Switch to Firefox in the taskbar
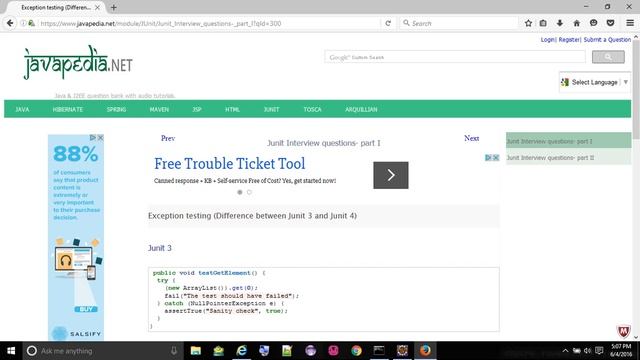 [425, 351]
